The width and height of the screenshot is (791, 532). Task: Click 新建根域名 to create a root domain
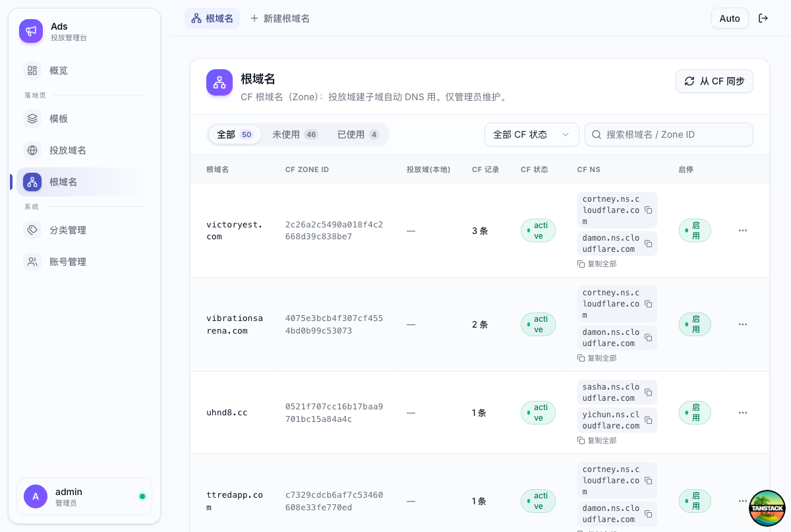point(280,18)
